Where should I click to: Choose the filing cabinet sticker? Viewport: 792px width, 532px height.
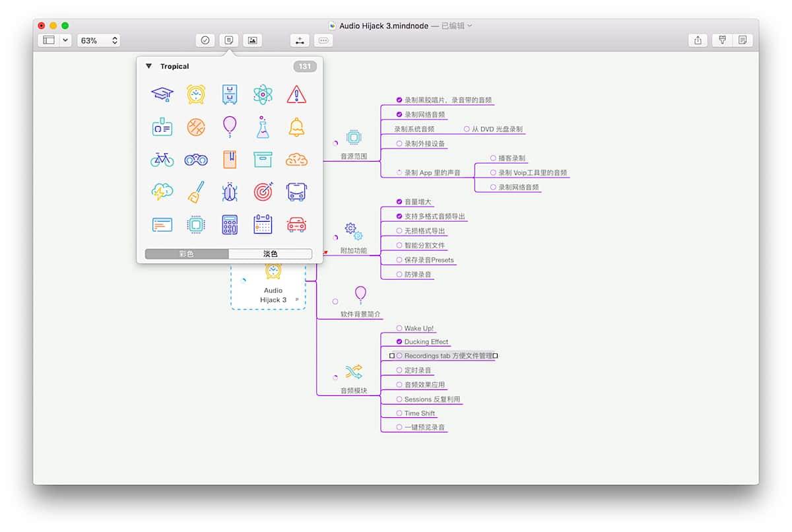pyautogui.click(x=230, y=94)
